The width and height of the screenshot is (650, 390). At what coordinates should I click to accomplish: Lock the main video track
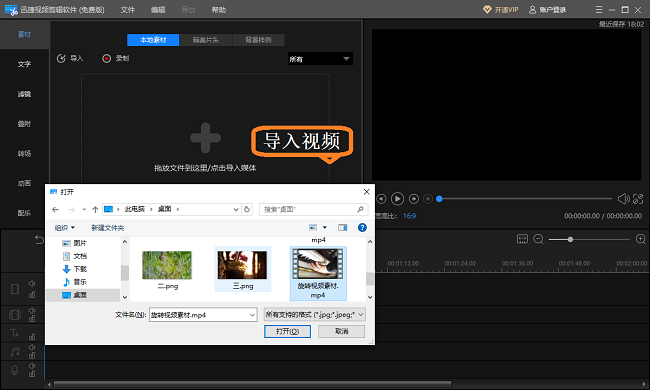32,295
